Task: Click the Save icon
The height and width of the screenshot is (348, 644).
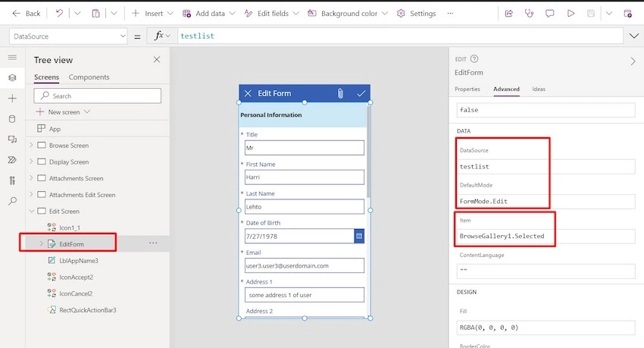Action: point(591,14)
